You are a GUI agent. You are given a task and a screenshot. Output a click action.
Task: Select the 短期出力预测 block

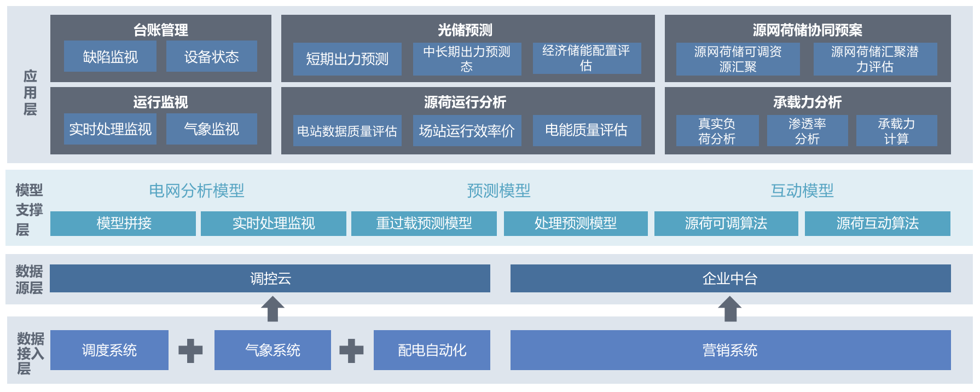[x=347, y=59]
